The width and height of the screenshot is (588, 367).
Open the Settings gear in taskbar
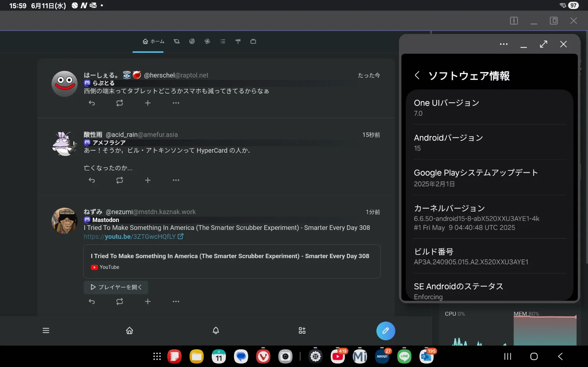(316, 356)
